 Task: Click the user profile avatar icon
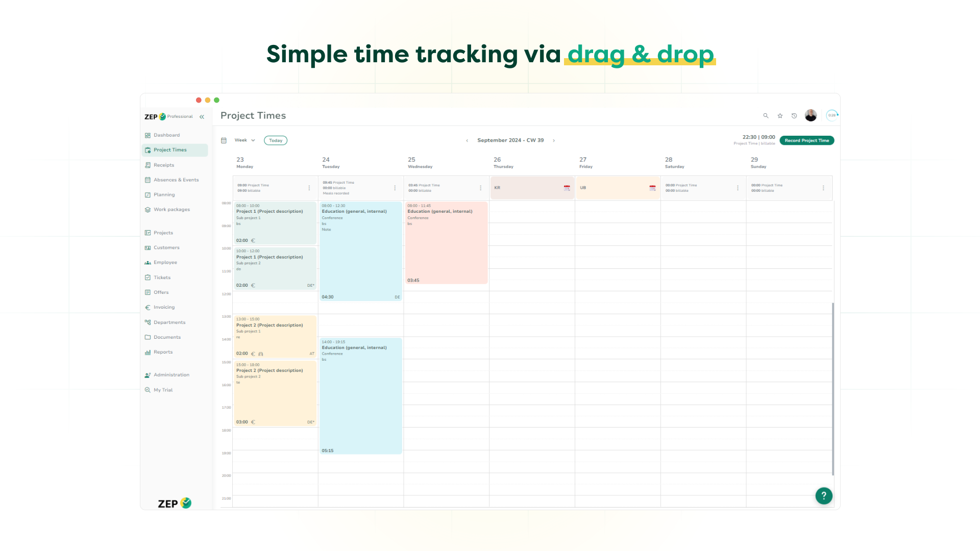point(811,115)
